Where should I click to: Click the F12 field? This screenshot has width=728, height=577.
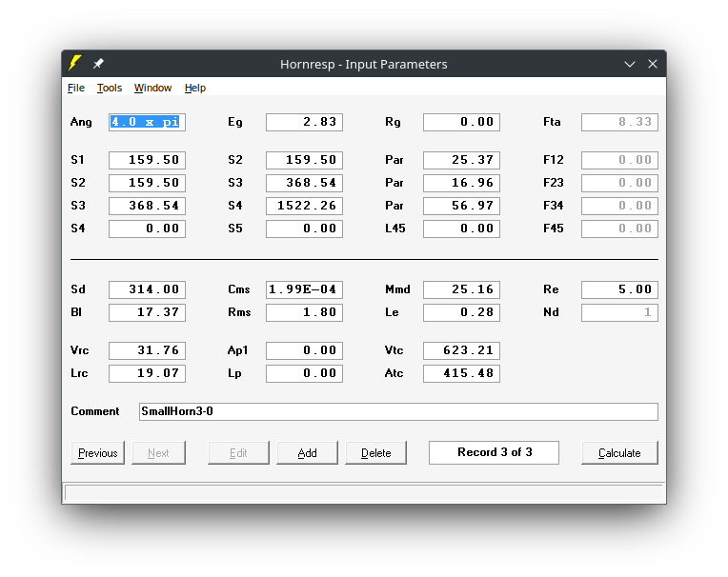click(x=619, y=160)
